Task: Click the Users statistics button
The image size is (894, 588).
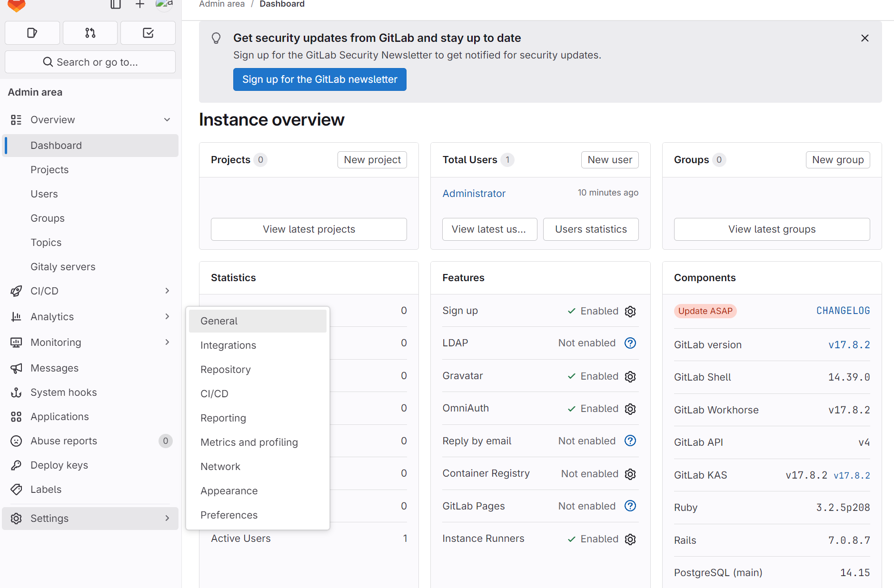Action: coord(591,229)
